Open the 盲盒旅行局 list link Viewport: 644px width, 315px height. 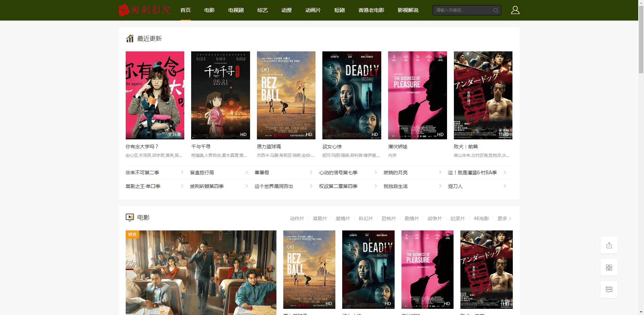click(202, 173)
